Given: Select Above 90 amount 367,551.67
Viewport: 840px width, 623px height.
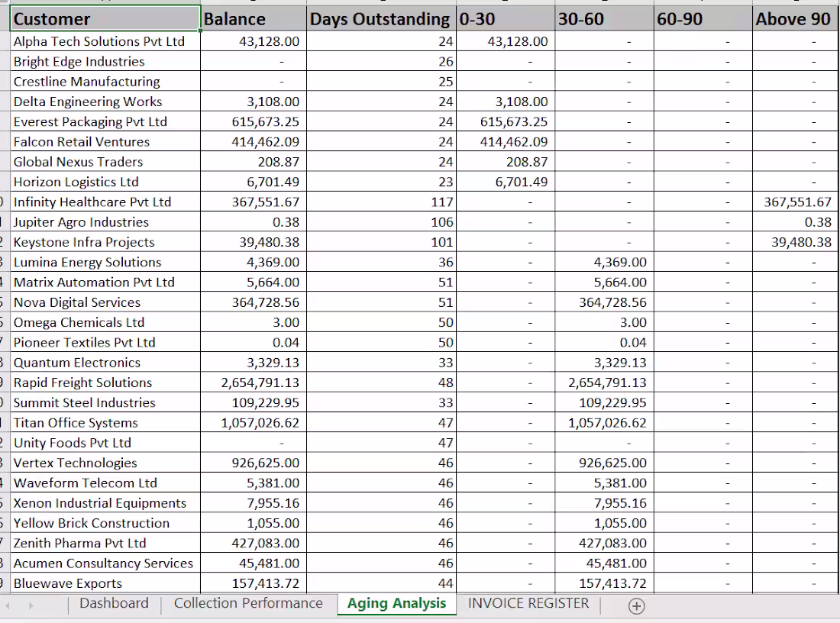Looking at the screenshot, I should point(796,202).
